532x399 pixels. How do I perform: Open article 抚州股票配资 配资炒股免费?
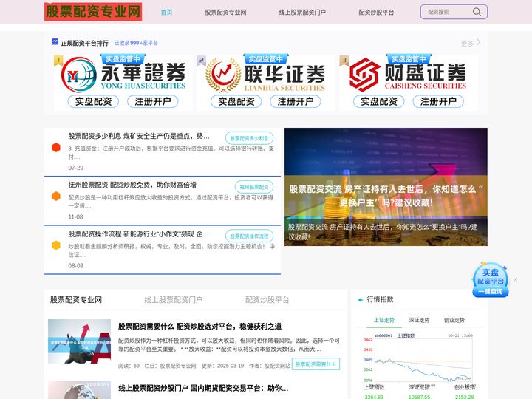pos(132,185)
